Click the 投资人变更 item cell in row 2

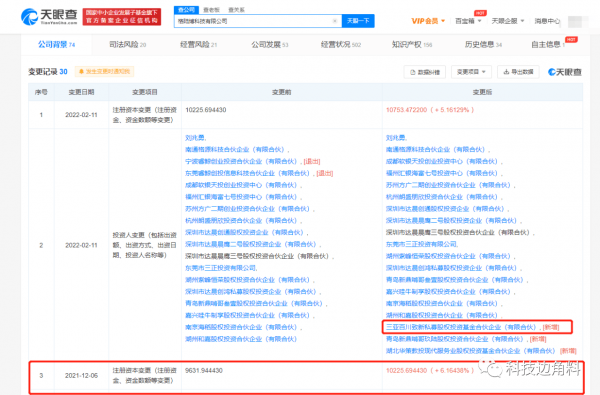click(145, 245)
